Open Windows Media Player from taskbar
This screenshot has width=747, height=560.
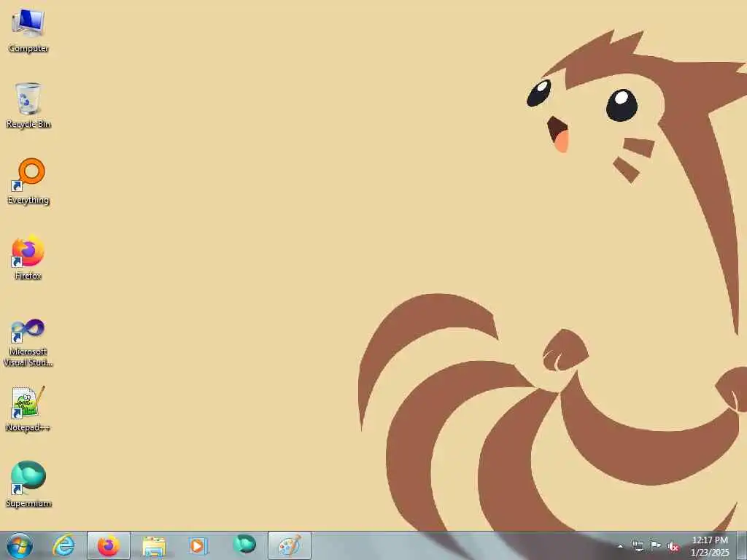pyautogui.click(x=198, y=545)
